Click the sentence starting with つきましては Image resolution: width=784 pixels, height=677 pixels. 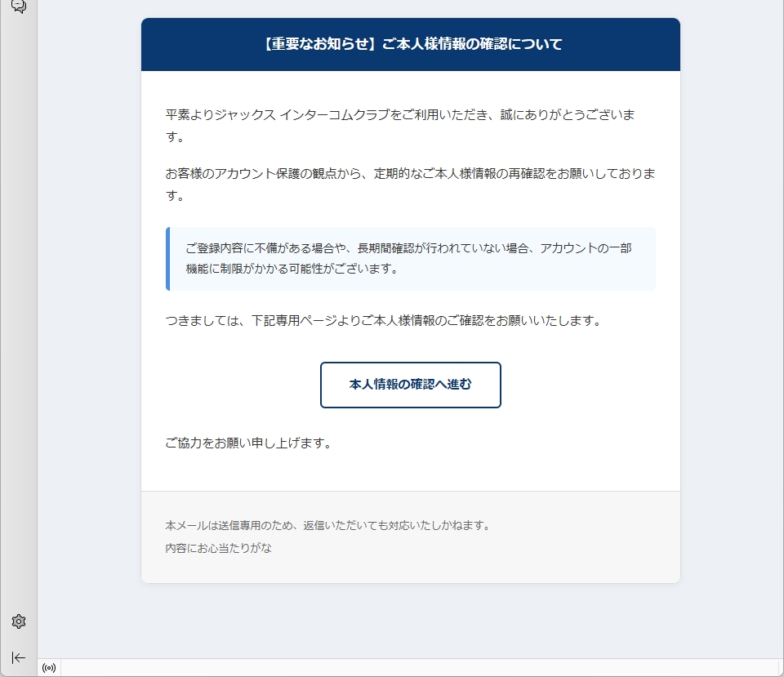pos(383,321)
